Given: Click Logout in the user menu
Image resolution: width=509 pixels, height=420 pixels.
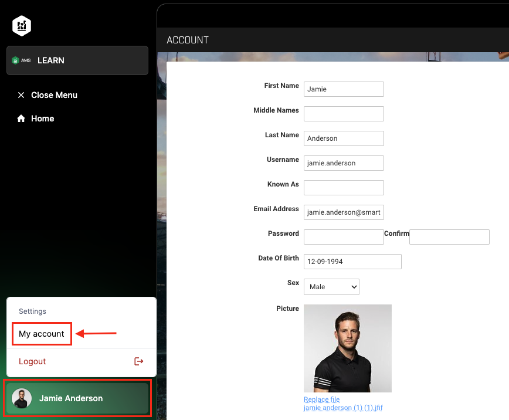Looking at the screenshot, I should [32, 361].
